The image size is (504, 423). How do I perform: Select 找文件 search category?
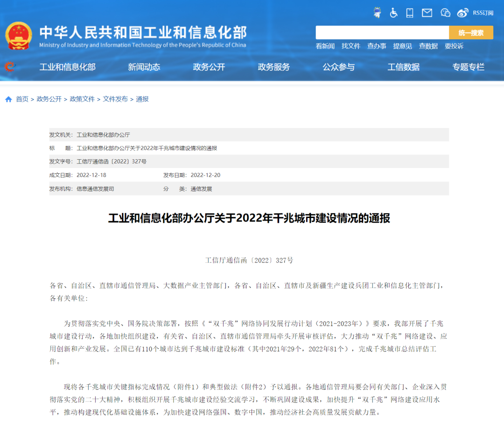click(x=350, y=46)
